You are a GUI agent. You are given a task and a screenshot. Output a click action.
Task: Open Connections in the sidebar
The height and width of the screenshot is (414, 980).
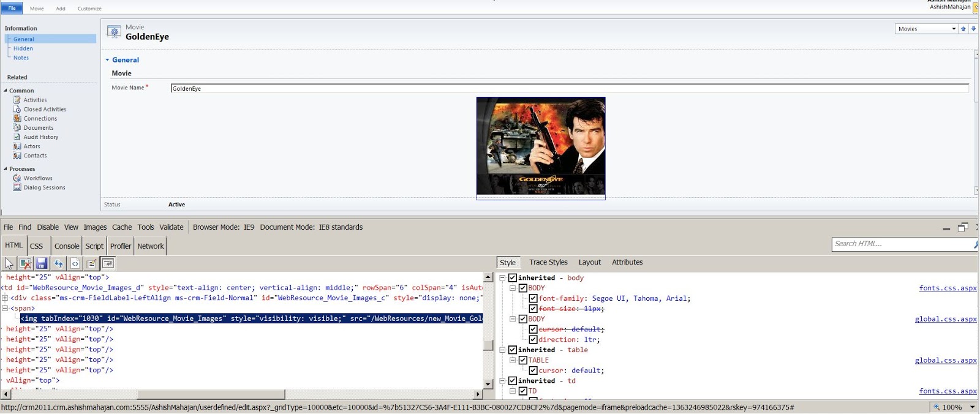pos(40,118)
